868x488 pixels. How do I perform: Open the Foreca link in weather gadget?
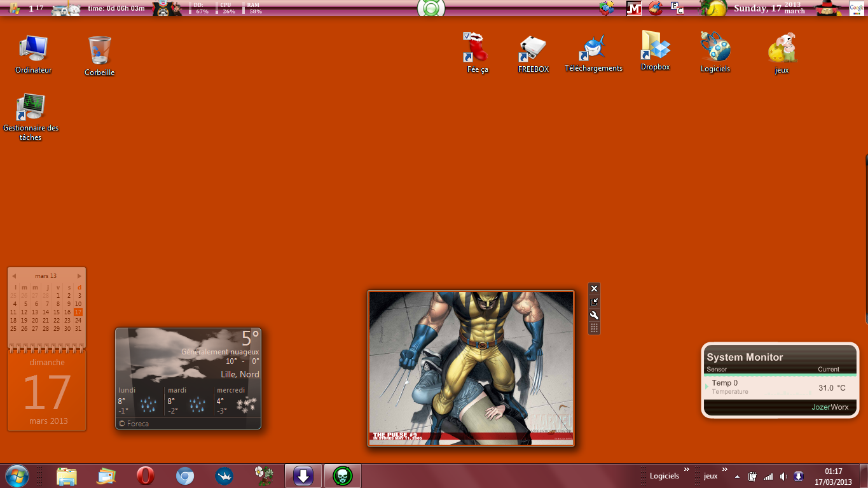point(134,424)
